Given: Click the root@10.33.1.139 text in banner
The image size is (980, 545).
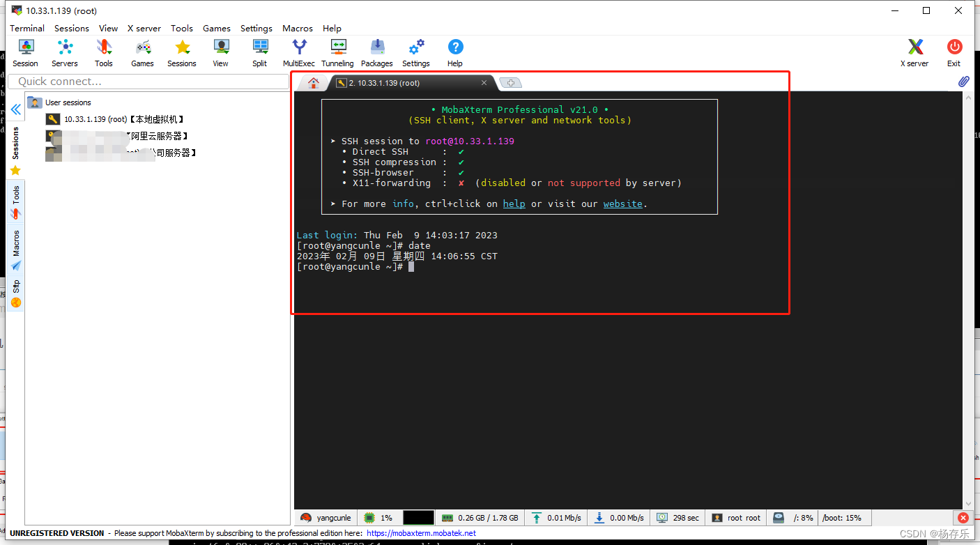Looking at the screenshot, I should 470,141.
